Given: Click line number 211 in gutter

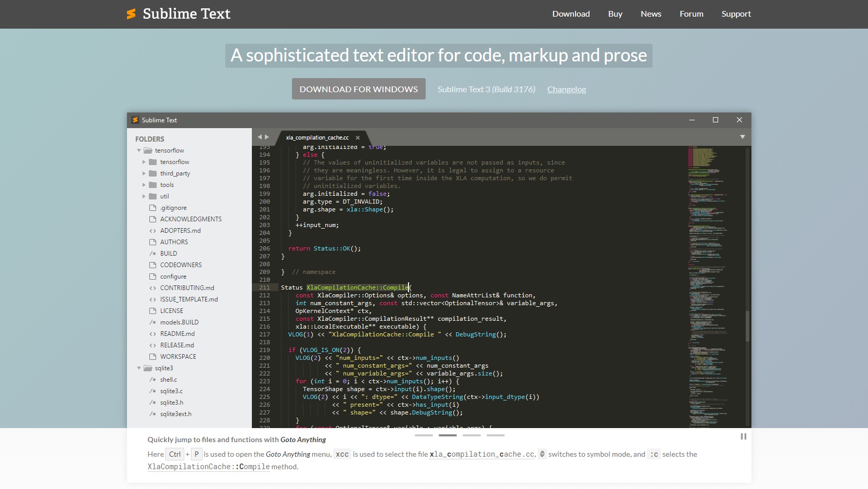Looking at the screenshot, I should 264,287.
